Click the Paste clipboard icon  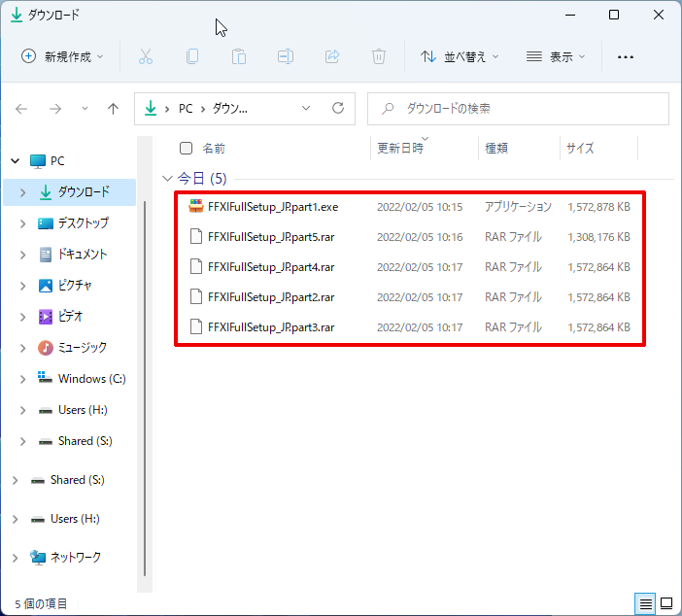tap(239, 56)
